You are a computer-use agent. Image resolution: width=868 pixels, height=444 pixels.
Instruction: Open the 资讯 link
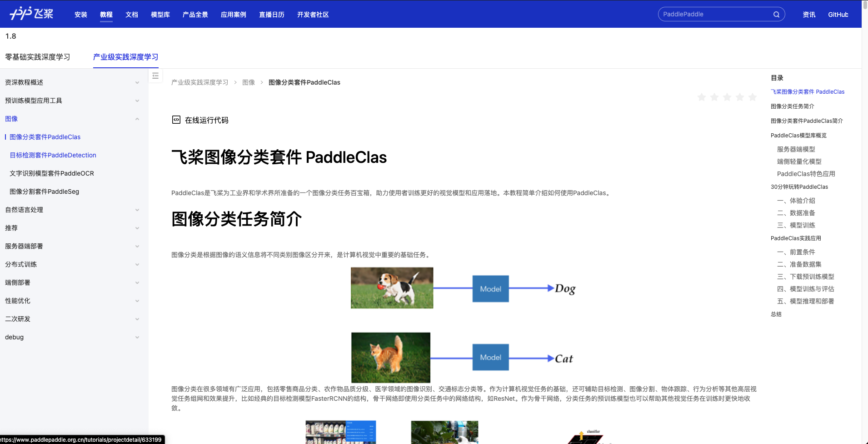point(809,15)
